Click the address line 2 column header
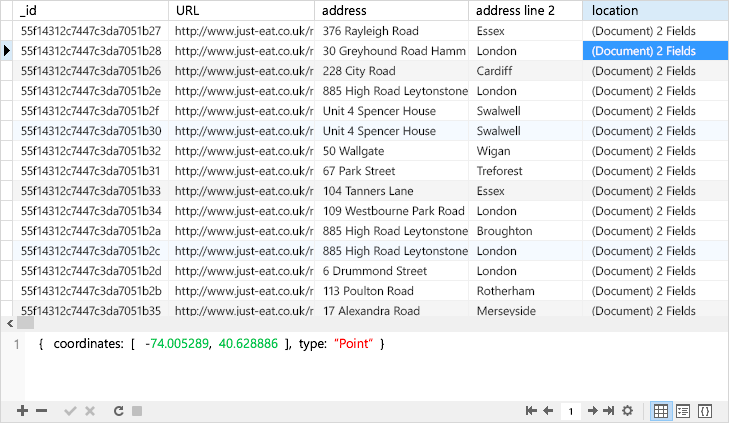 point(524,11)
